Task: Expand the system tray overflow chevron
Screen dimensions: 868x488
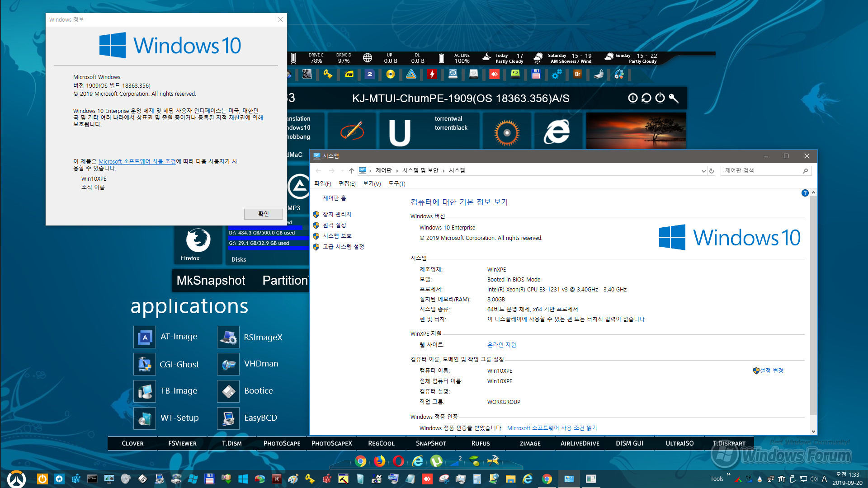Action: [x=728, y=474]
